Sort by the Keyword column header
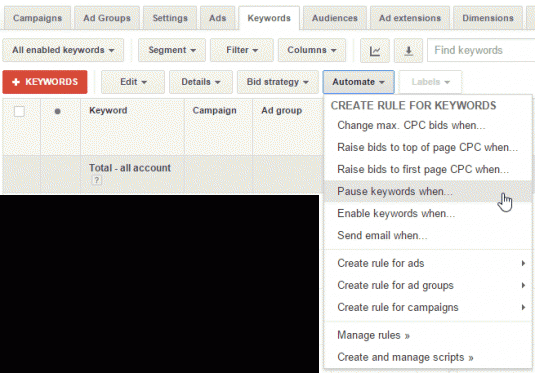 [x=108, y=111]
